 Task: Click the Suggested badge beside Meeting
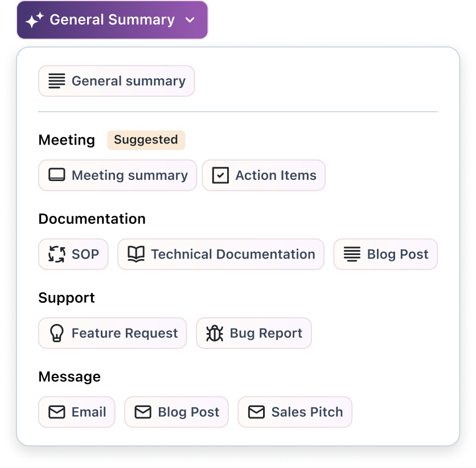pyautogui.click(x=146, y=140)
